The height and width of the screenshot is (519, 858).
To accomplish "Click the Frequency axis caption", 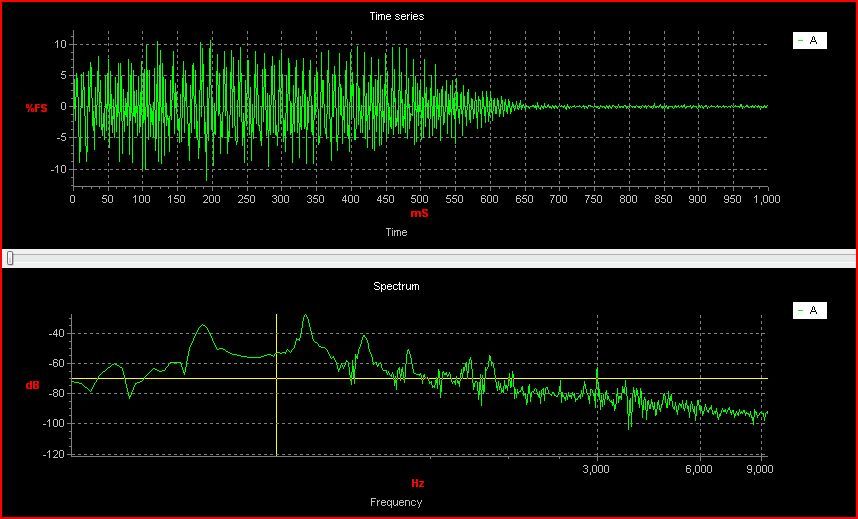I will (x=396, y=502).
